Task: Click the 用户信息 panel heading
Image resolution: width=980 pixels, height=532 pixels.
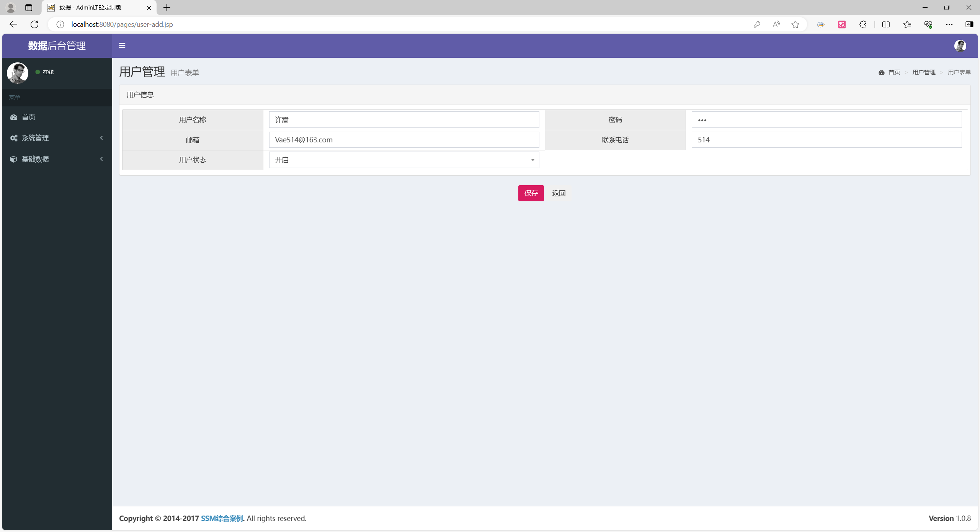Action: (140, 95)
